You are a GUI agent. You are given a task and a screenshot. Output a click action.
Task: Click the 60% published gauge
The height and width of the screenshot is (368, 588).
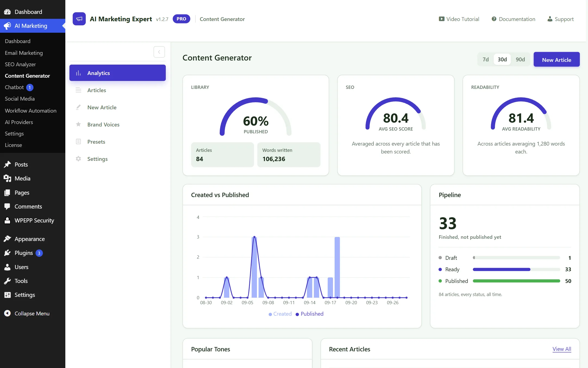click(x=256, y=117)
